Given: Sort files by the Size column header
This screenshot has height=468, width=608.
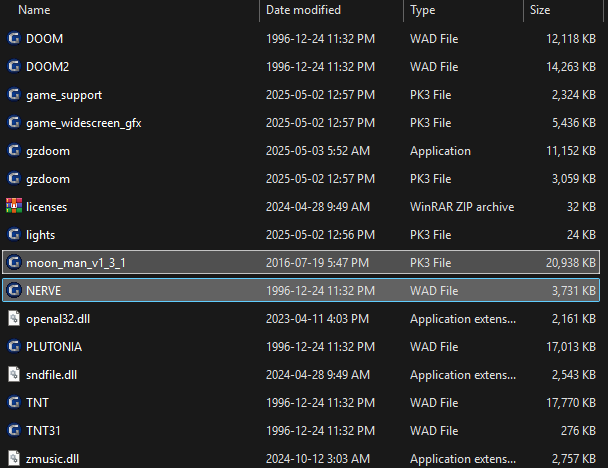Looking at the screenshot, I should (540, 10).
